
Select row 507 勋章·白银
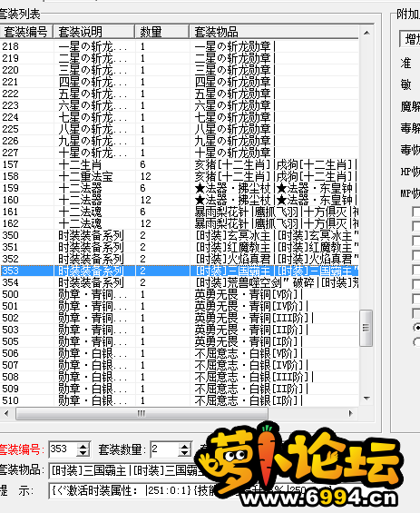coord(179,365)
